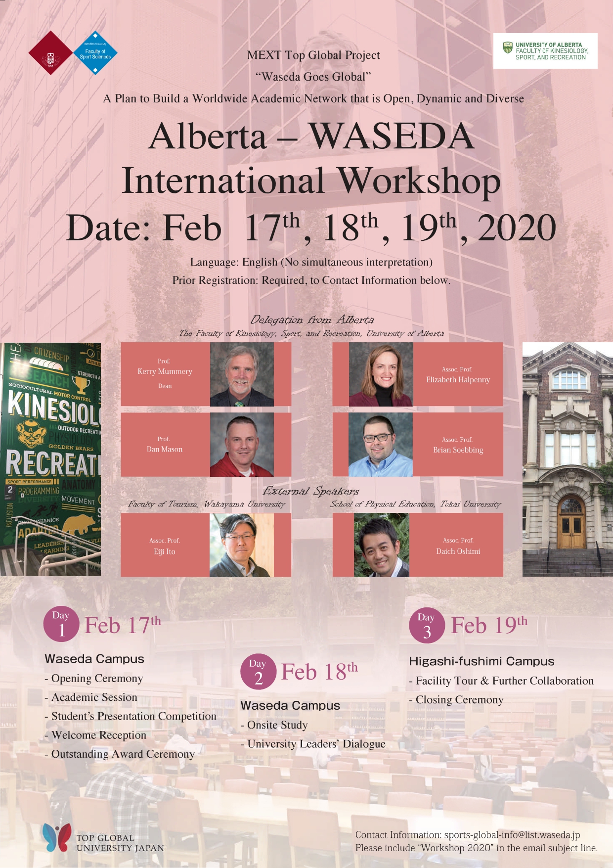Screen dimensions: 613x868
Task: Click the 'Closing Ceremony' item
Action: 456,700
